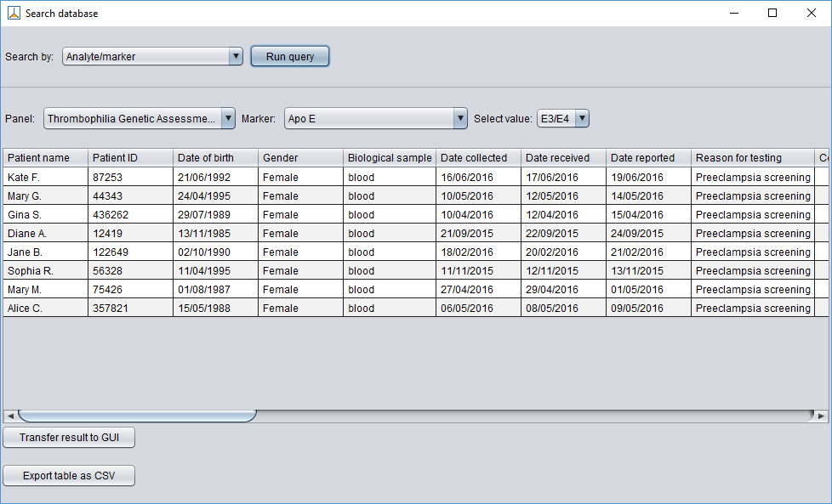
Task: Click the Search by dropdown arrow icon
Action: pyautogui.click(x=236, y=56)
